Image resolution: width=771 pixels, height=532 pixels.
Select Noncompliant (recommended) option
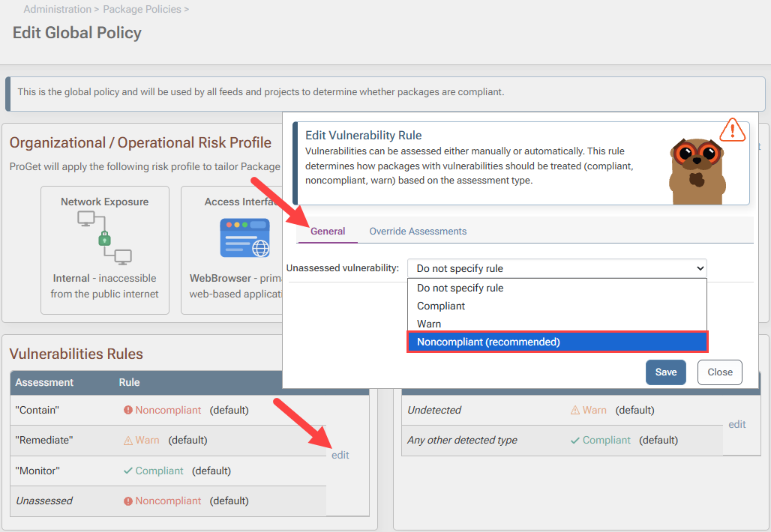[557, 342]
